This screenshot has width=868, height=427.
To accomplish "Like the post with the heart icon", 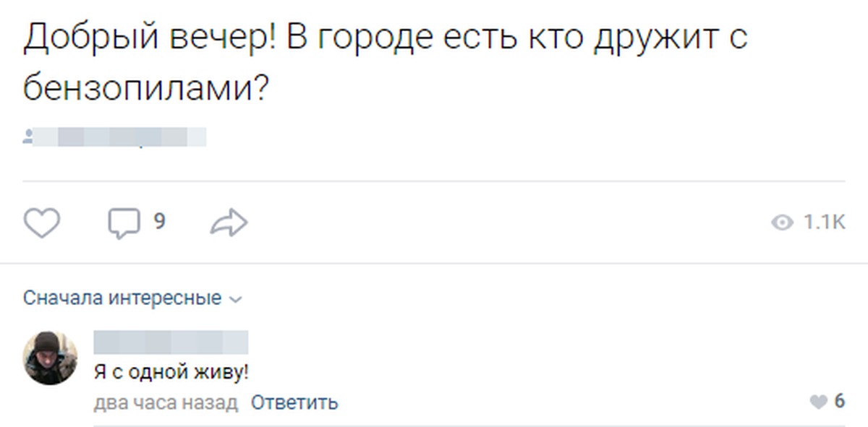I will [42, 223].
